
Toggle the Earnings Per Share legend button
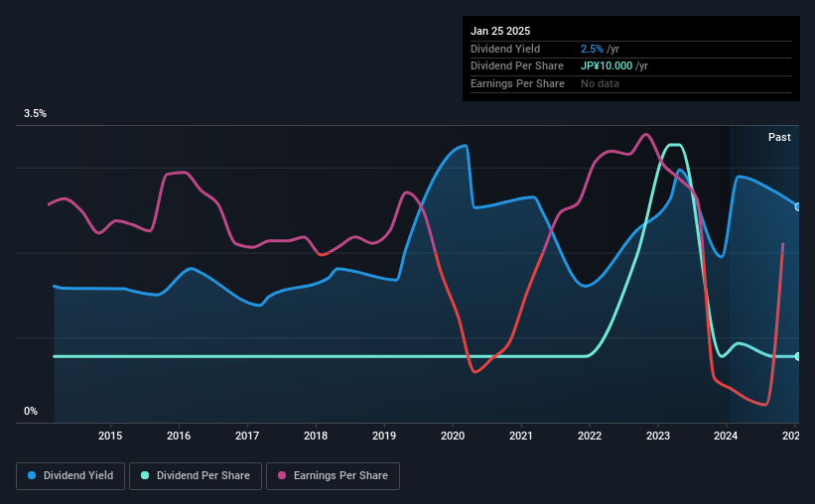pyautogui.click(x=333, y=476)
